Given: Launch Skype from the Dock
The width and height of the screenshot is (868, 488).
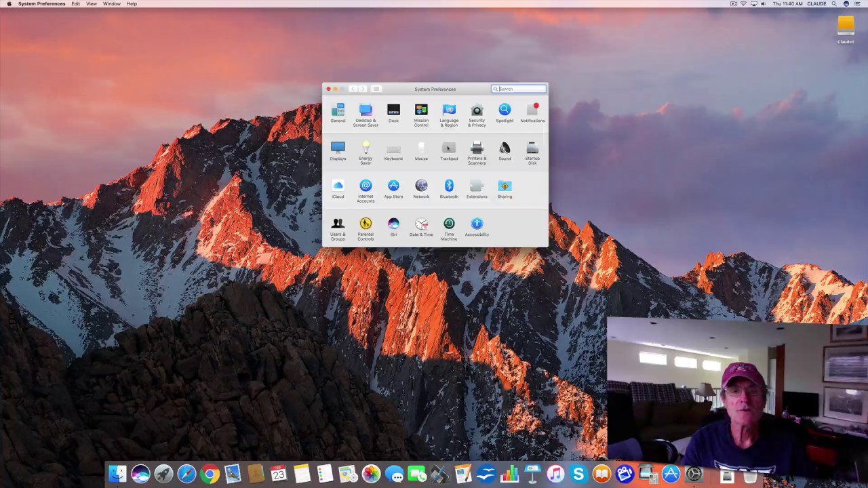Looking at the screenshot, I should (x=578, y=474).
